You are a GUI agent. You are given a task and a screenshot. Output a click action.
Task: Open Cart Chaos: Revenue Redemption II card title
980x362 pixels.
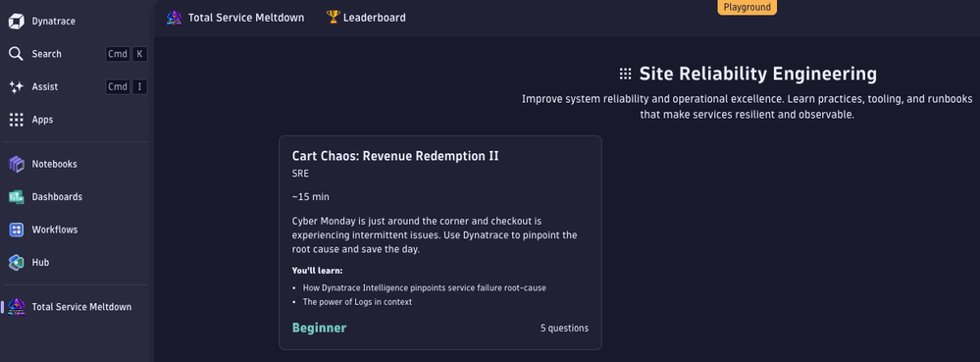tap(395, 156)
